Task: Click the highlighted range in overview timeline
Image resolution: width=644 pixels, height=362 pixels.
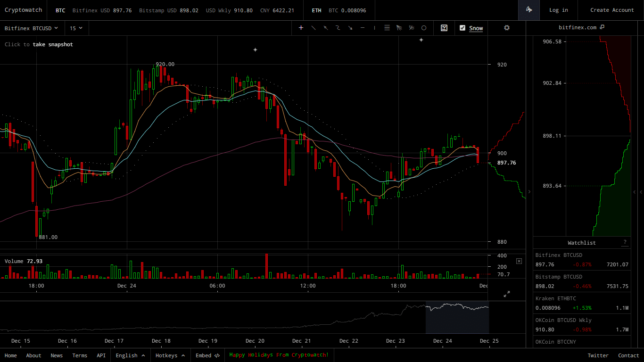Action: (x=457, y=317)
